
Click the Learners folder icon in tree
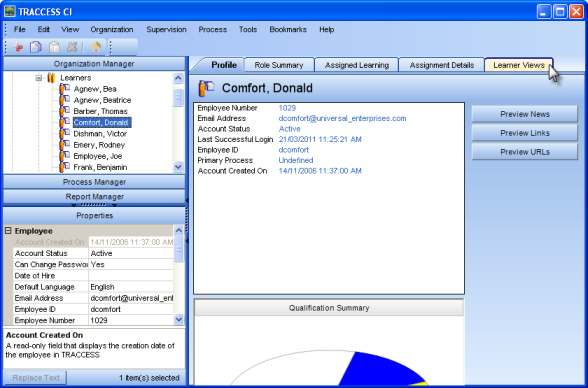click(x=51, y=78)
